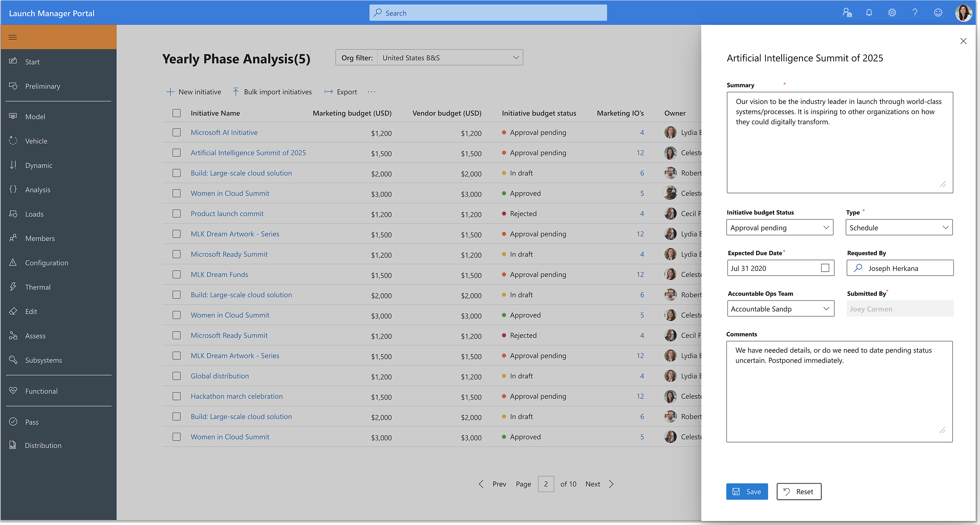Close the initiative details panel
Screen dimensions: 980x525
[x=963, y=41]
